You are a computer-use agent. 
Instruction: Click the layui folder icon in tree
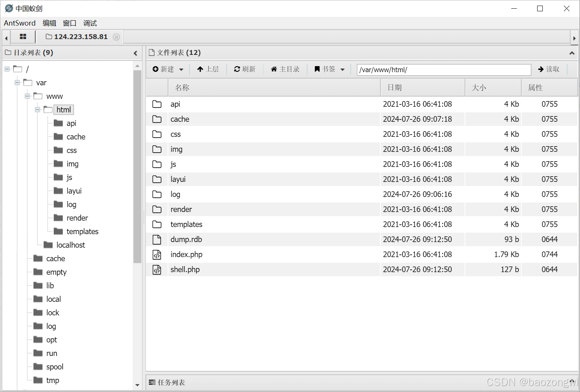[58, 191]
